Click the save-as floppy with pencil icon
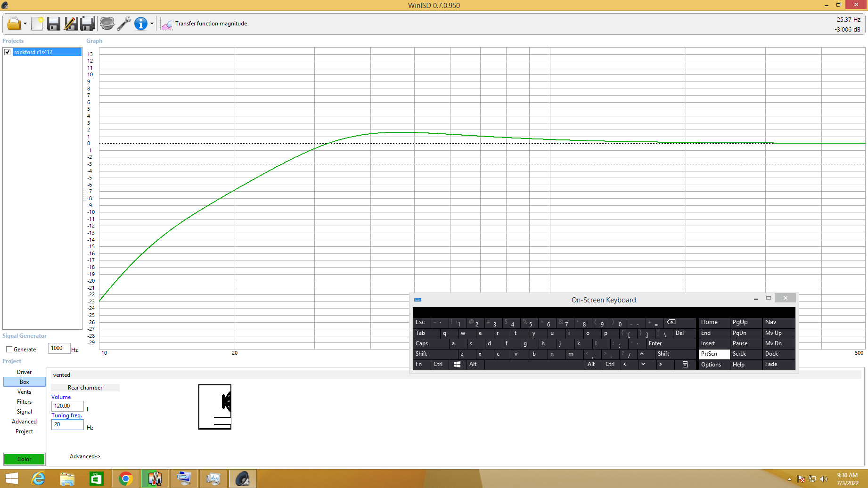Image resolution: width=868 pixels, height=488 pixels. click(x=71, y=24)
